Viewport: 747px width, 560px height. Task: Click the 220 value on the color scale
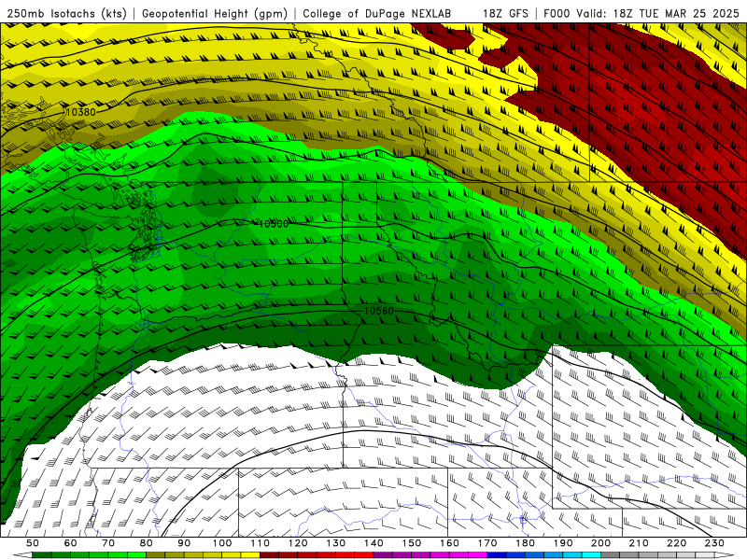[677, 543]
